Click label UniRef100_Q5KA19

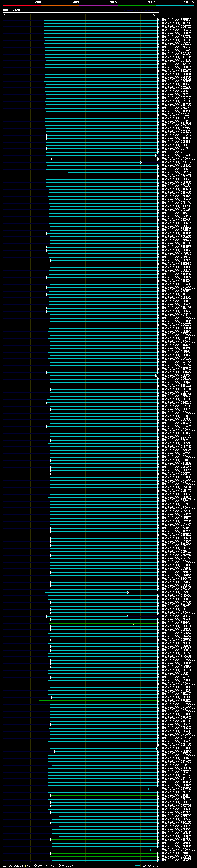177,853
